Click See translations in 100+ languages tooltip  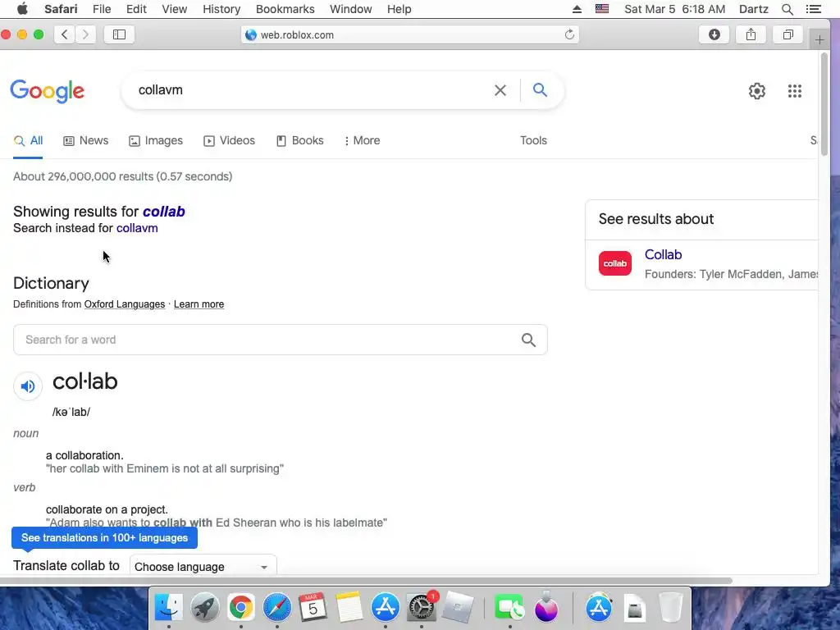point(104,538)
